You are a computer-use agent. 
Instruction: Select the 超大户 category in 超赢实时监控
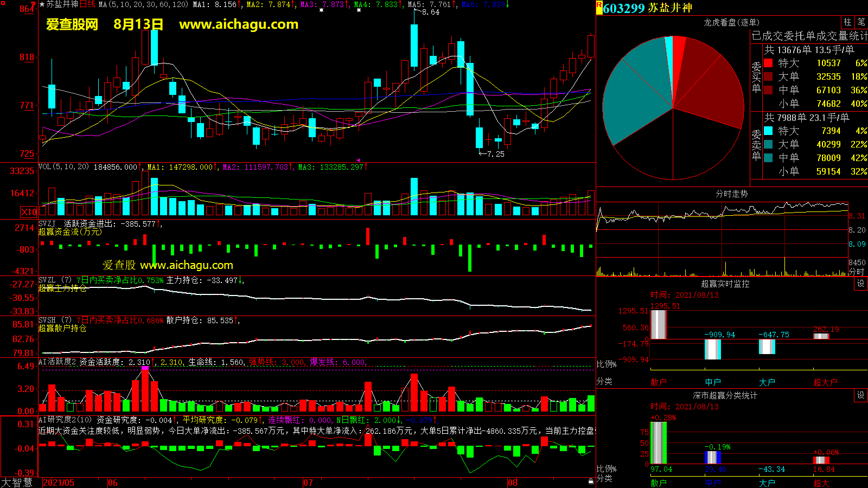coord(825,382)
